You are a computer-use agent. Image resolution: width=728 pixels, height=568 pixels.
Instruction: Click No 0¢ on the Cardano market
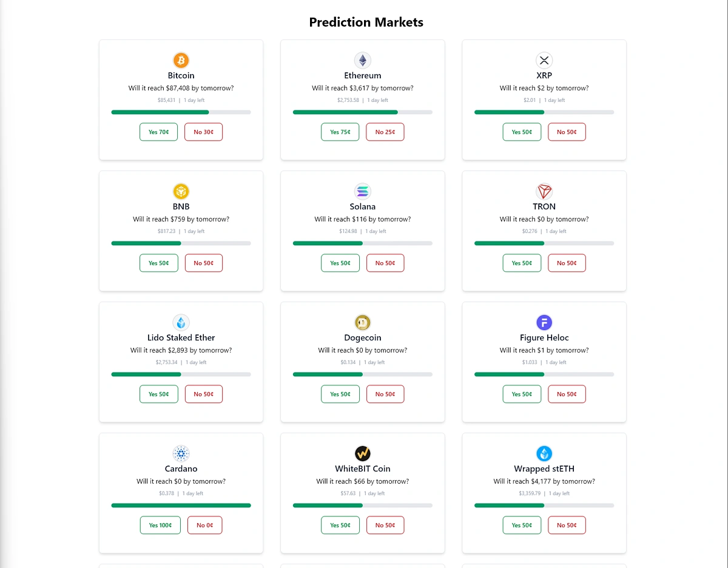[204, 525]
